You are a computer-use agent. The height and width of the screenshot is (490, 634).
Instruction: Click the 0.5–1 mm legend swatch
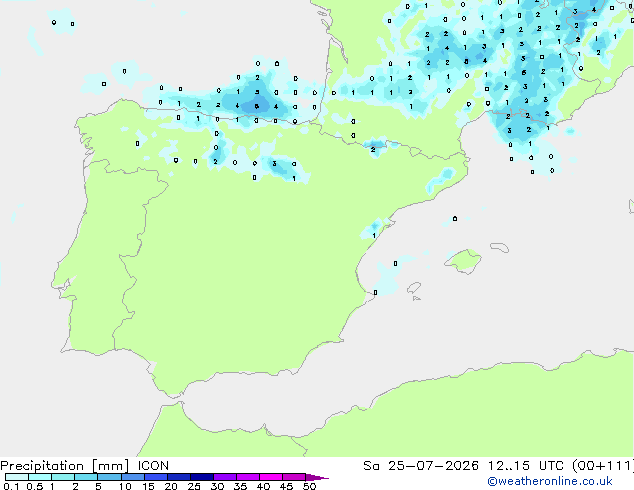(x=40, y=477)
